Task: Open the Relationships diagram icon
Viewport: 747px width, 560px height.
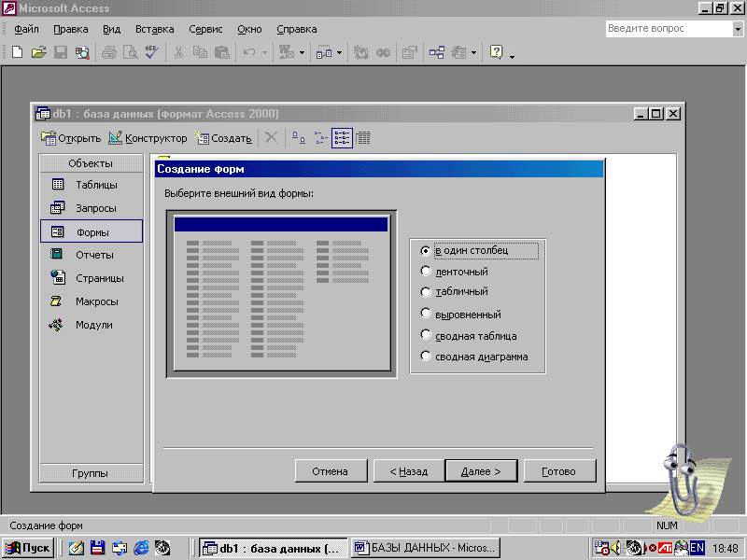Action: pos(437,52)
